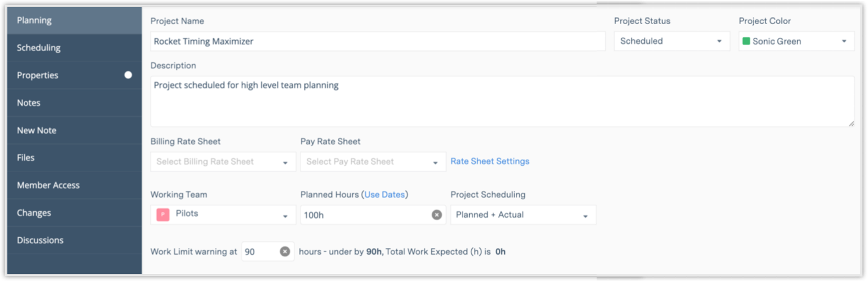Go to Member Access section

point(48,186)
